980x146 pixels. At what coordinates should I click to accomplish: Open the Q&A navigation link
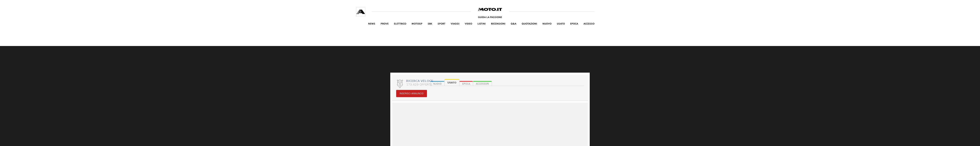coord(513,24)
